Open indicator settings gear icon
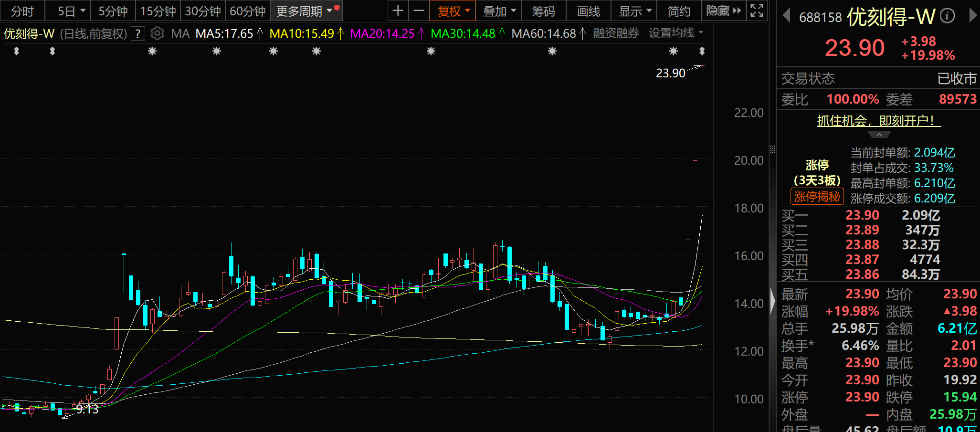980x432 pixels. (157, 33)
